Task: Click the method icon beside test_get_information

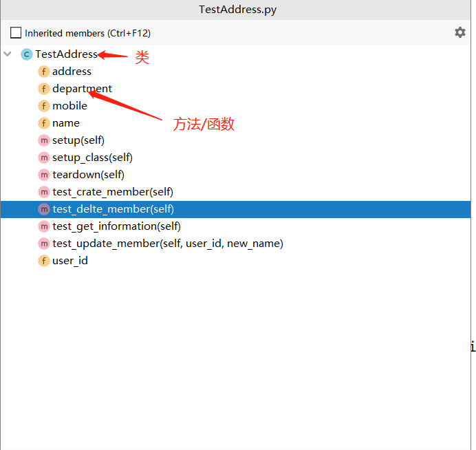Action: click(44, 226)
